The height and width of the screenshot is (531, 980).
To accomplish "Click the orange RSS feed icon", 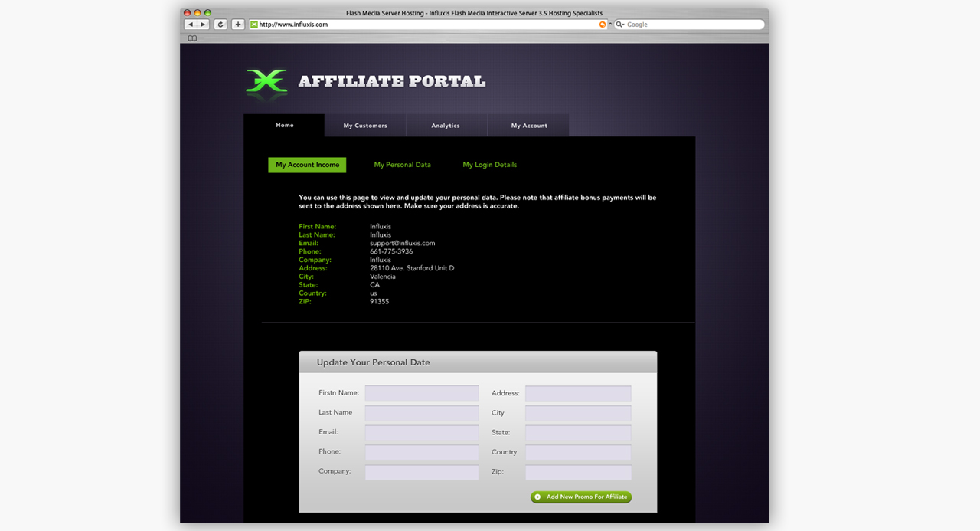I will point(602,24).
